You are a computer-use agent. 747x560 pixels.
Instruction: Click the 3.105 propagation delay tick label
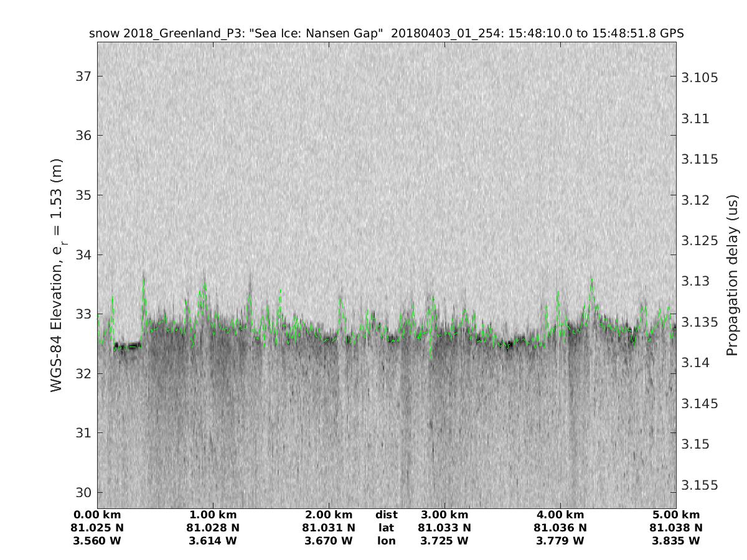click(700, 78)
